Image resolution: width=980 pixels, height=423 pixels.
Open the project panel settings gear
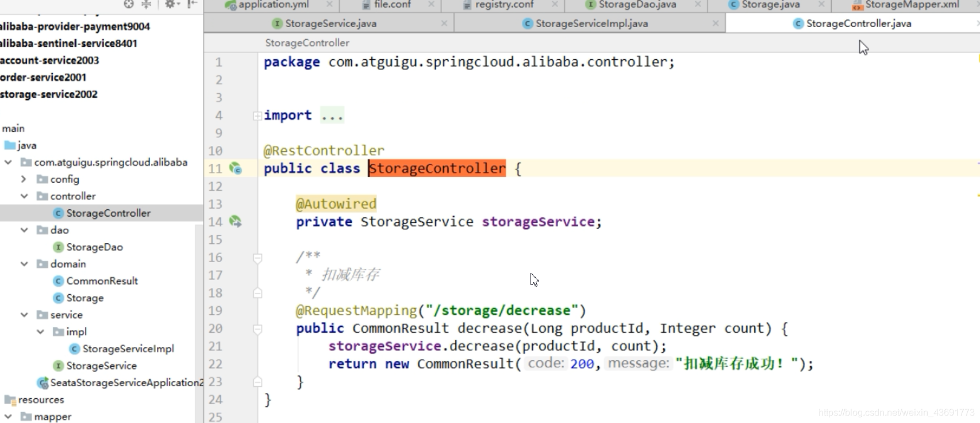[x=171, y=4]
